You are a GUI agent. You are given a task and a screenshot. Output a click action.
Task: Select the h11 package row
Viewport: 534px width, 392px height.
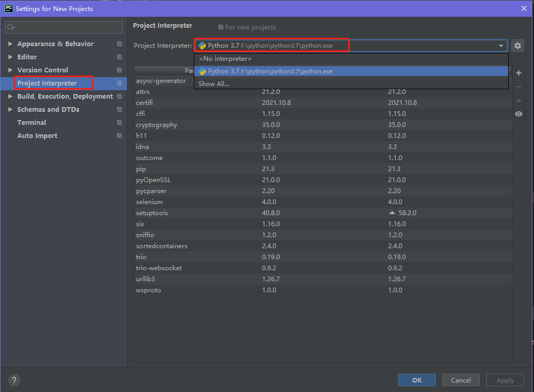click(323, 136)
